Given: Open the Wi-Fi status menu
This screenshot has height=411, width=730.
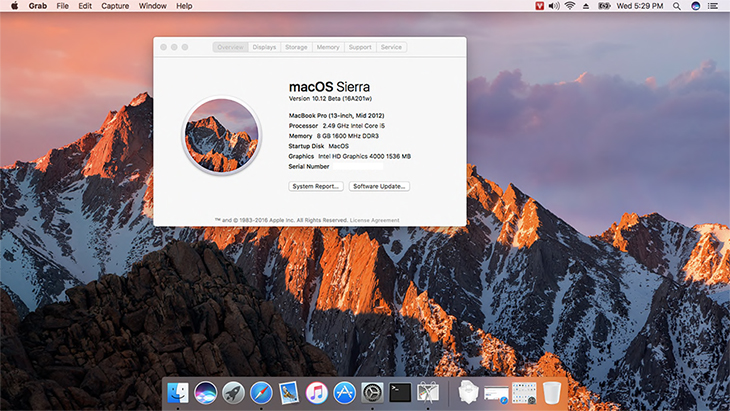Looking at the screenshot, I should [x=570, y=6].
